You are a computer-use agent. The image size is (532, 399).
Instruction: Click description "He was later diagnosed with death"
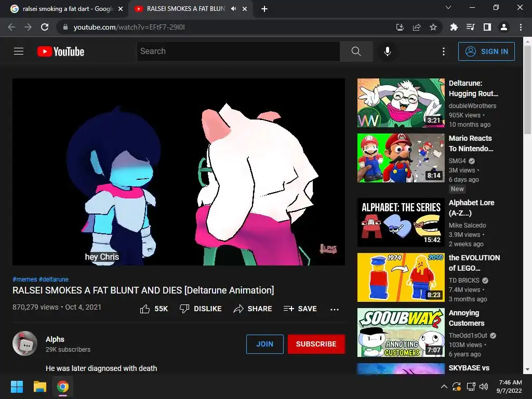pos(101,368)
